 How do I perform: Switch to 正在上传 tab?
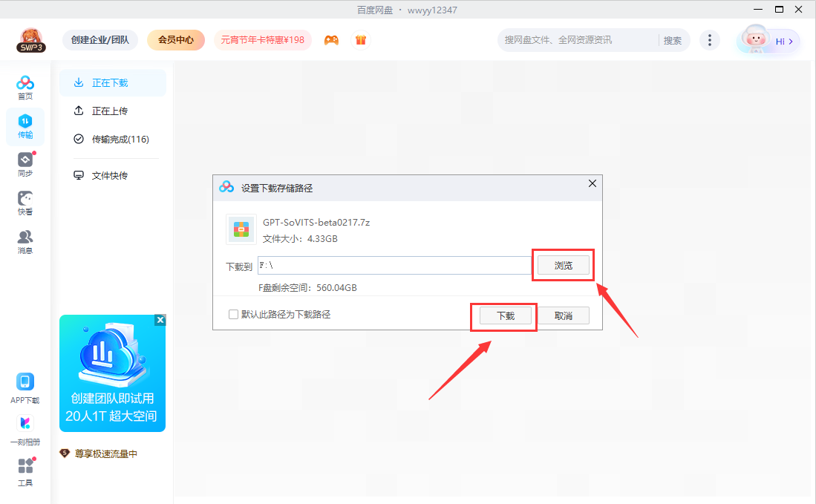coord(113,111)
